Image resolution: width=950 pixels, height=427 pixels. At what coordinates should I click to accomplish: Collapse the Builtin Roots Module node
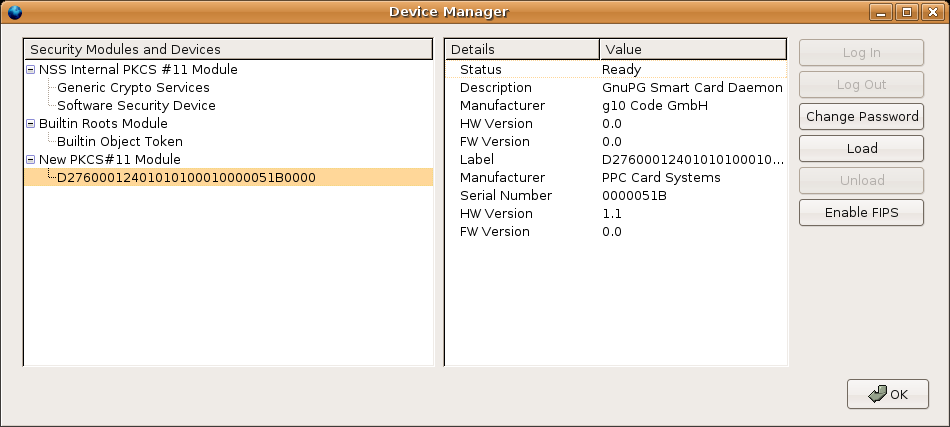pyautogui.click(x=30, y=124)
